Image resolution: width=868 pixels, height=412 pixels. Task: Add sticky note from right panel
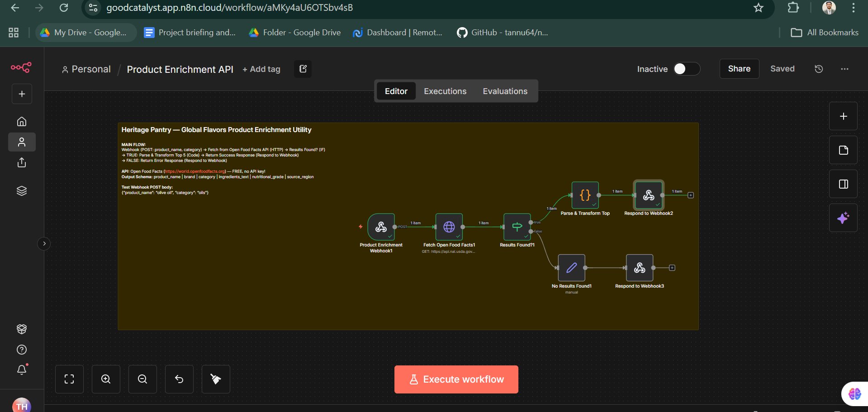[843, 150]
